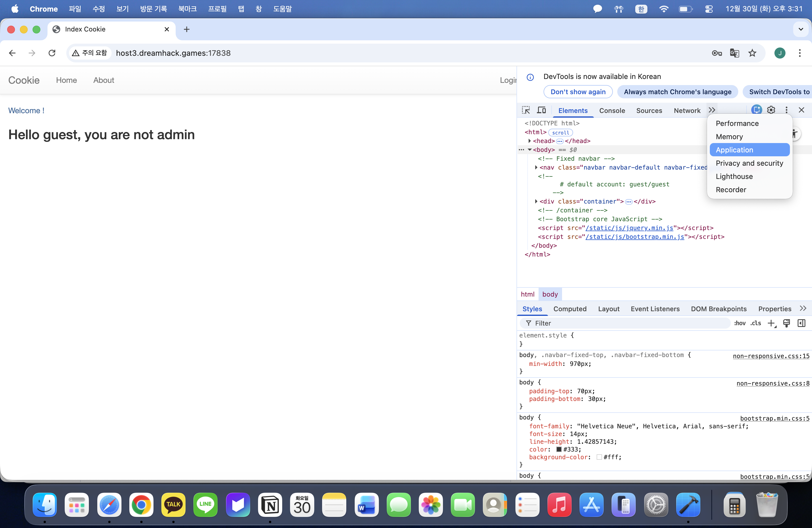Viewport: 812px width, 528px height.
Task: Expand the head element node
Action: (x=529, y=141)
